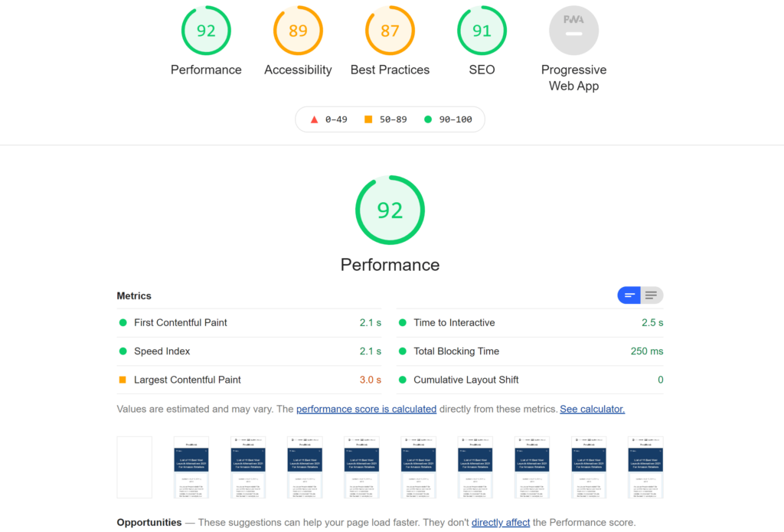Click the Progressive Web App PWA badge
The height and width of the screenshot is (532, 784).
pos(573,31)
